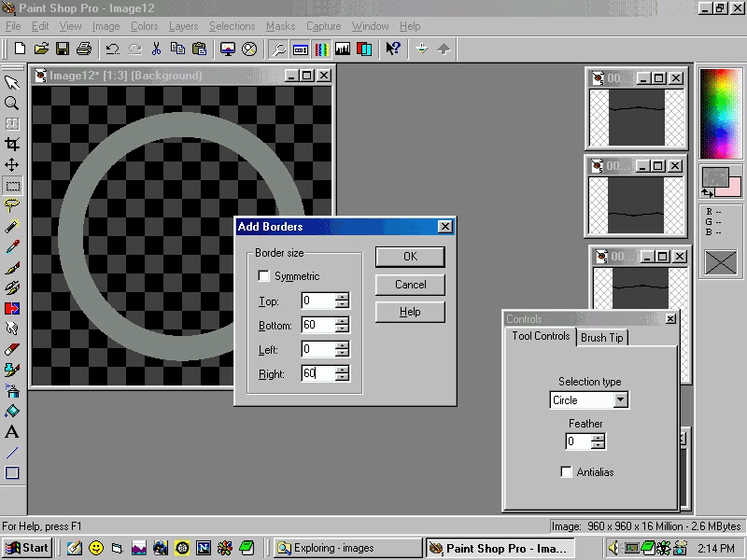Click the Left border input field
Viewport: 747px width, 560px height.
pos(317,349)
